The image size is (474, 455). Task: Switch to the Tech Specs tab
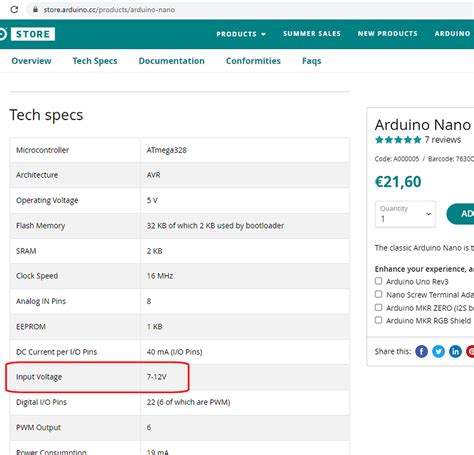95,61
